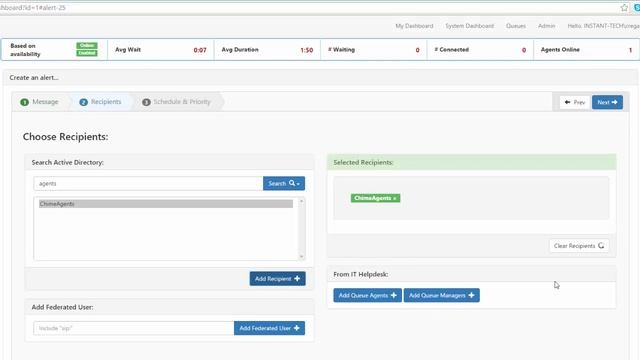This screenshot has width=640, height=360.
Task: Click Clear Recipients button
Action: click(579, 246)
